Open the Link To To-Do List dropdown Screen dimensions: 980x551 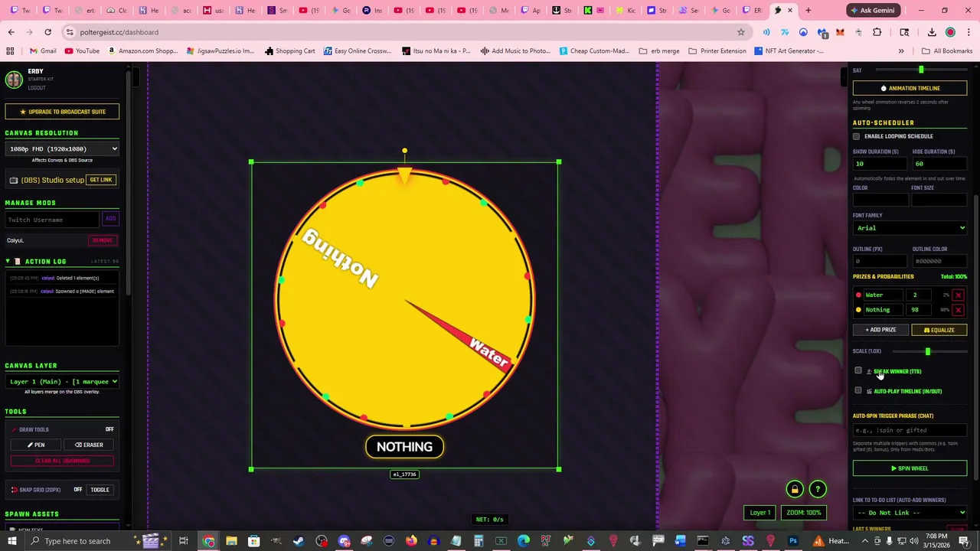pyautogui.click(x=910, y=513)
